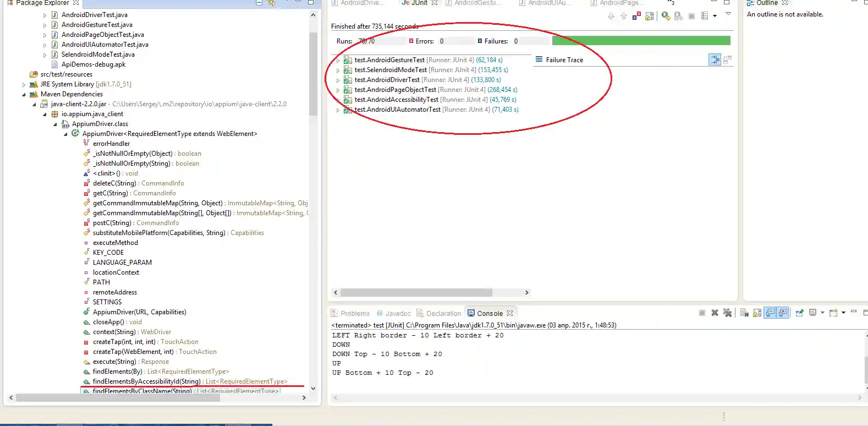Pin the Console view

pyautogui.click(x=799, y=313)
